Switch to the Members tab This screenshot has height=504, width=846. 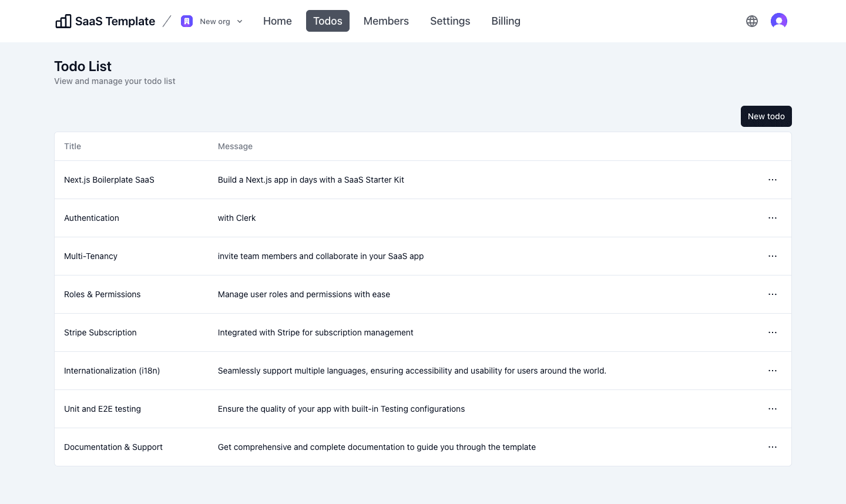386,21
